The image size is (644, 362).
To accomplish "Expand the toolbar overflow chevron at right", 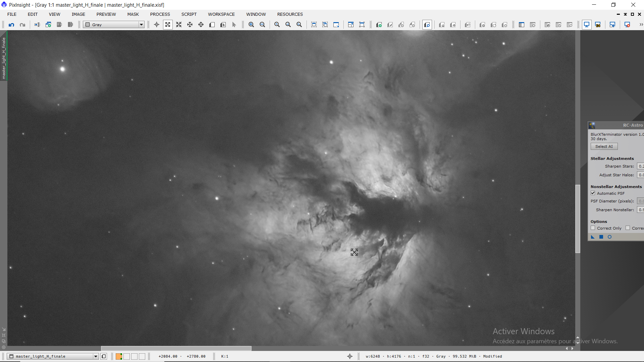I will [x=641, y=24].
